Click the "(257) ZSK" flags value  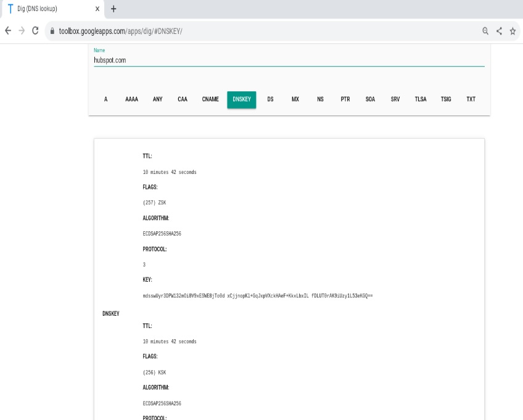click(154, 202)
